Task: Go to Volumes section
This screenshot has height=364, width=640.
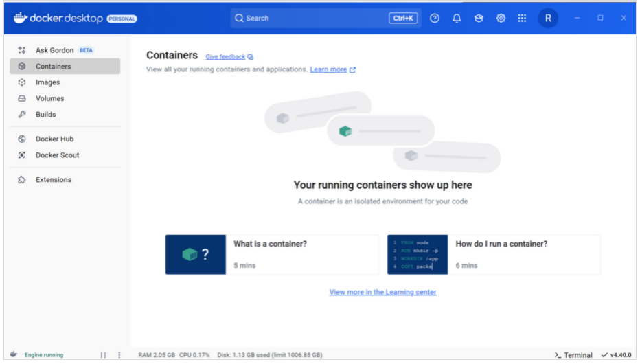Action: tap(65, 98)
